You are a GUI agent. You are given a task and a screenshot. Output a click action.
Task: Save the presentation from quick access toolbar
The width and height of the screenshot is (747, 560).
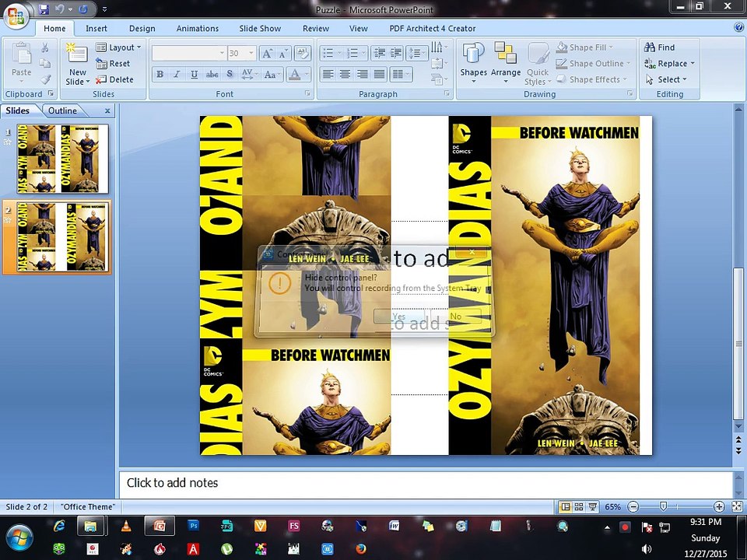pyautogui.click(x=44, y=9)
